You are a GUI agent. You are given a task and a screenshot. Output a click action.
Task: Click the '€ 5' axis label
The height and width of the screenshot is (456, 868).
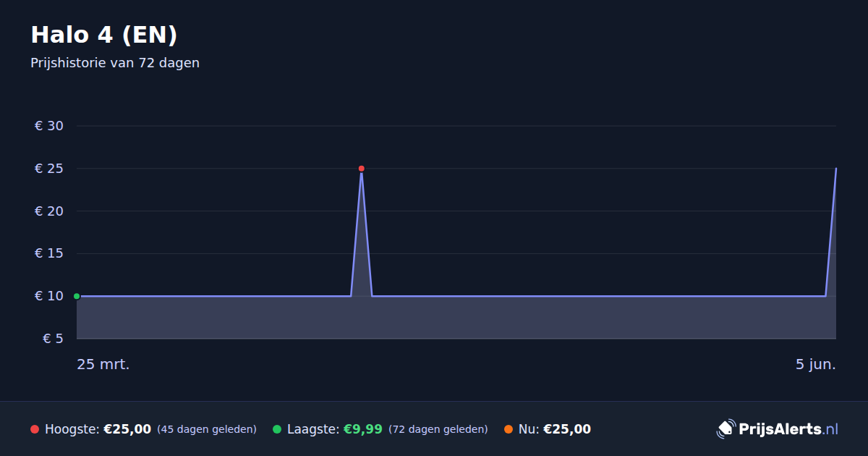pyautogui.click(x=54, y=339)
